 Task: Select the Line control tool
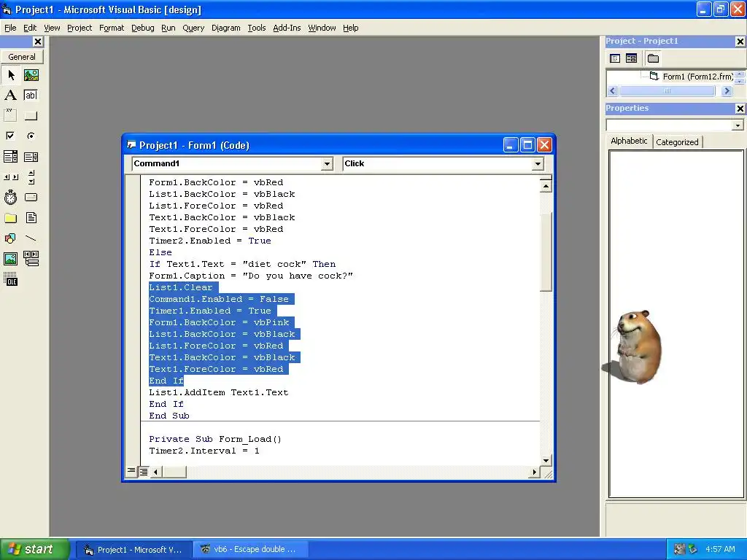pyautogui.click(x=31, y=238)
